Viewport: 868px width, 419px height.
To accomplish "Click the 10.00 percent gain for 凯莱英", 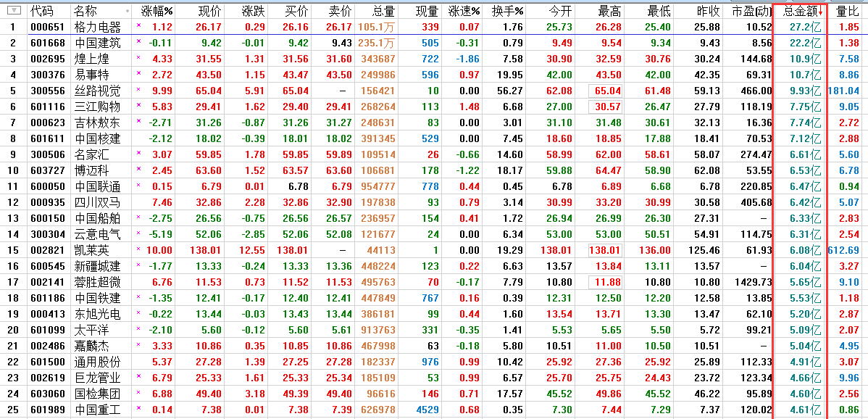I will click(159, 251).
